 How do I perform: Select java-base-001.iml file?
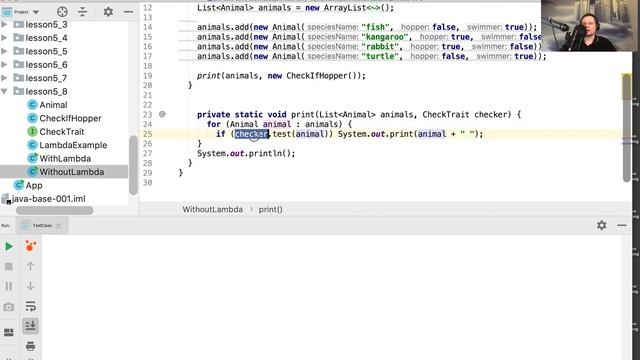click(49, 199)
